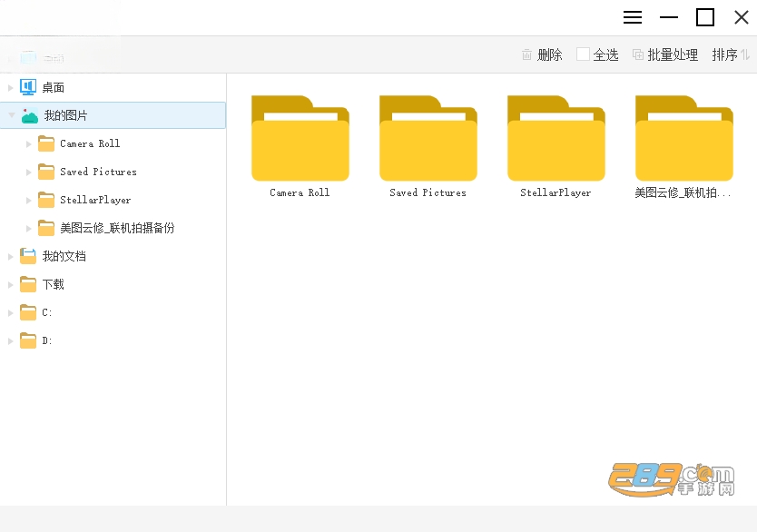Click the batch processing icon
The height and width of the screenshot is (532, 757).
pos(638,54)
